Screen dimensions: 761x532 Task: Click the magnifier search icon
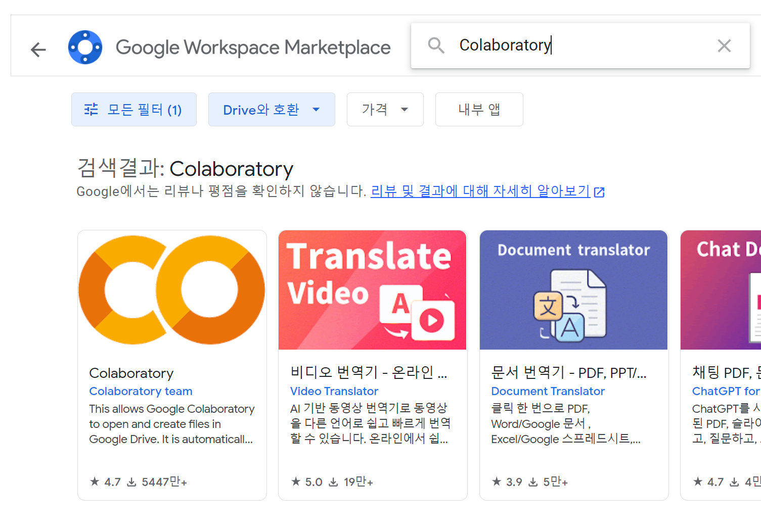coord(436,45)
